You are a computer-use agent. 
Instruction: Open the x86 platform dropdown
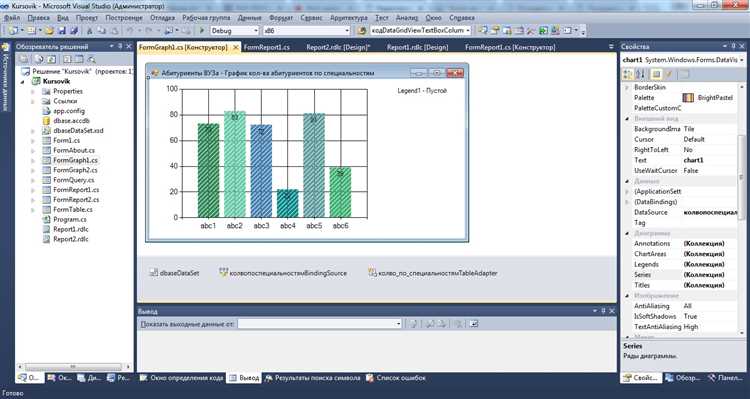pyautogui.click(x=307, y=31)
